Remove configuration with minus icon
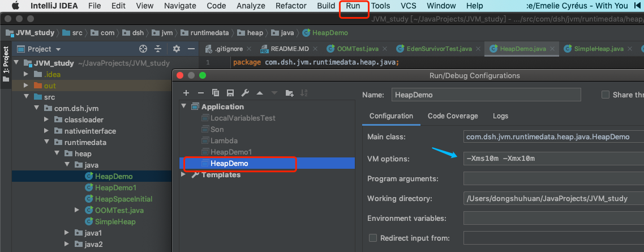 point(200,93)
